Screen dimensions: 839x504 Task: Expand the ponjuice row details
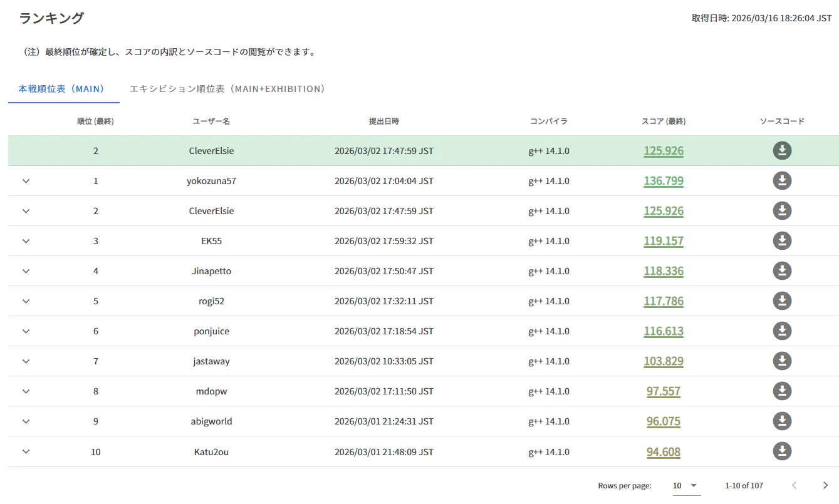(26, 331)
